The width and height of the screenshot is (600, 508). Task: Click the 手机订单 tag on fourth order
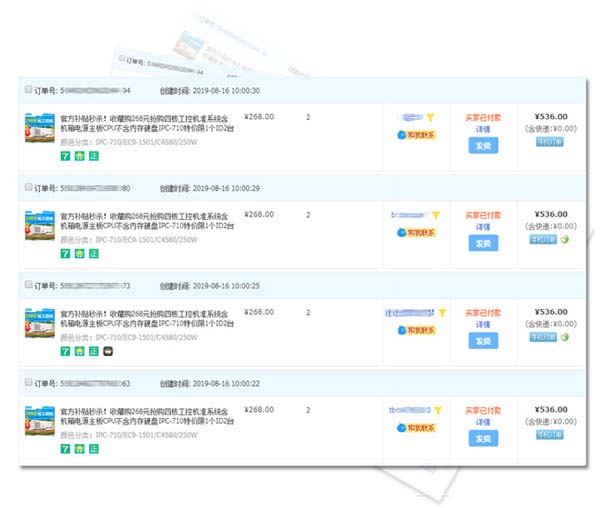[x=549, y=435]
